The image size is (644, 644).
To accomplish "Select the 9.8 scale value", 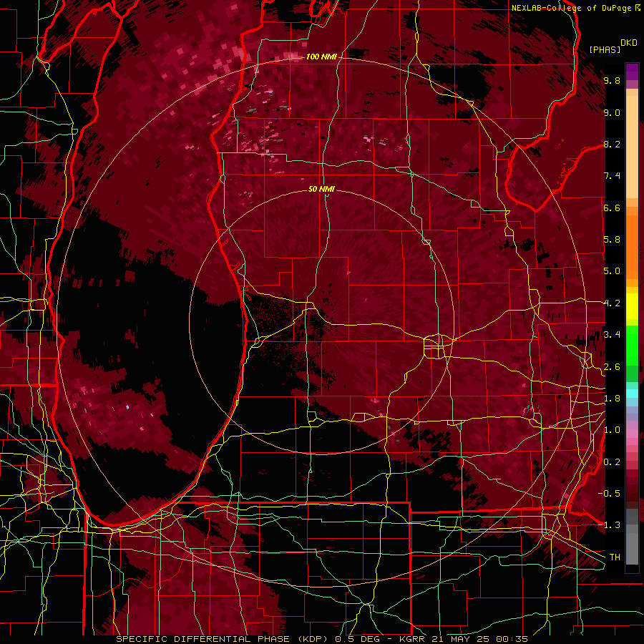I will (612, 80).
